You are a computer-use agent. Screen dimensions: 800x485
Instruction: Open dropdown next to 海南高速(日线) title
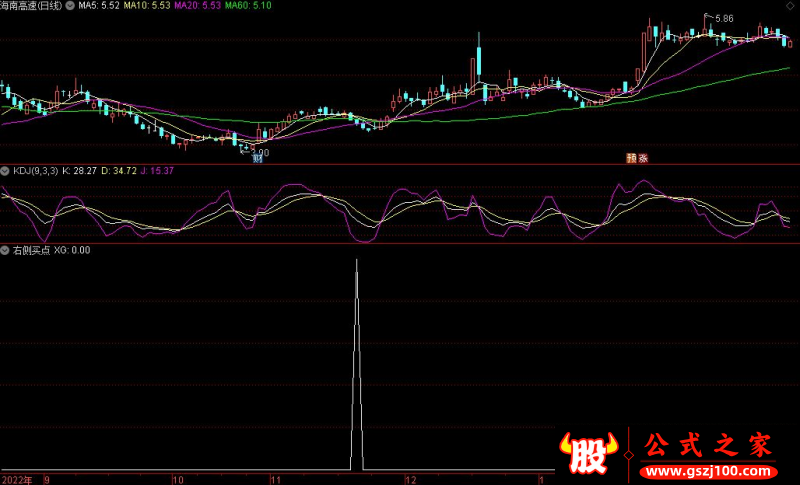[68, 6]
